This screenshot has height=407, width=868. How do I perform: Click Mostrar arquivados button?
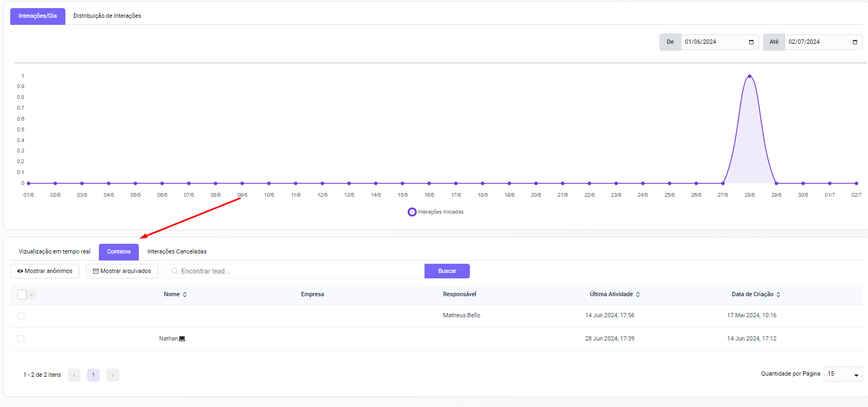pos(122,271)
